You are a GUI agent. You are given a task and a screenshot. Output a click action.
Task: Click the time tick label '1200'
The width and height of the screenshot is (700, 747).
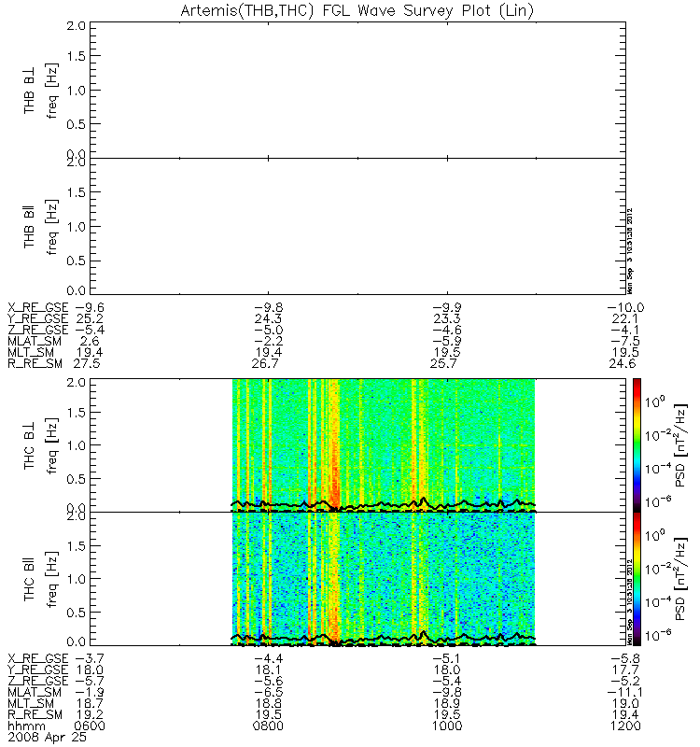pos(625,726)
